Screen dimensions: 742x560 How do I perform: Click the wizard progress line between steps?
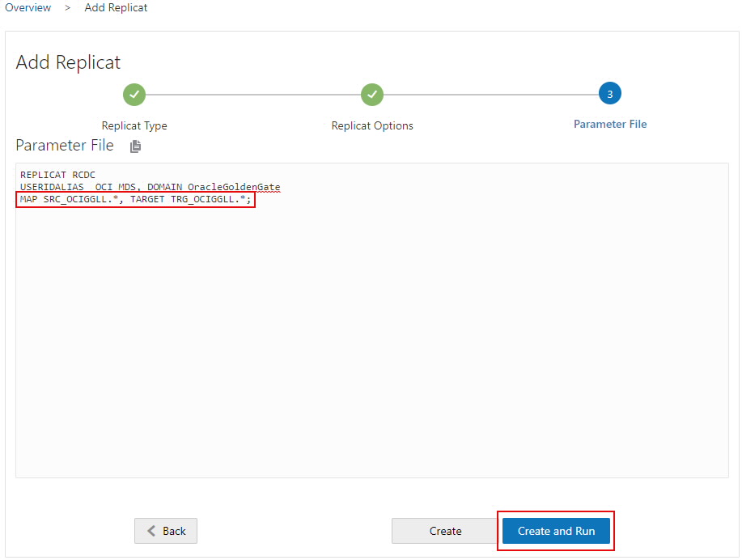click(x=251, y=93)
